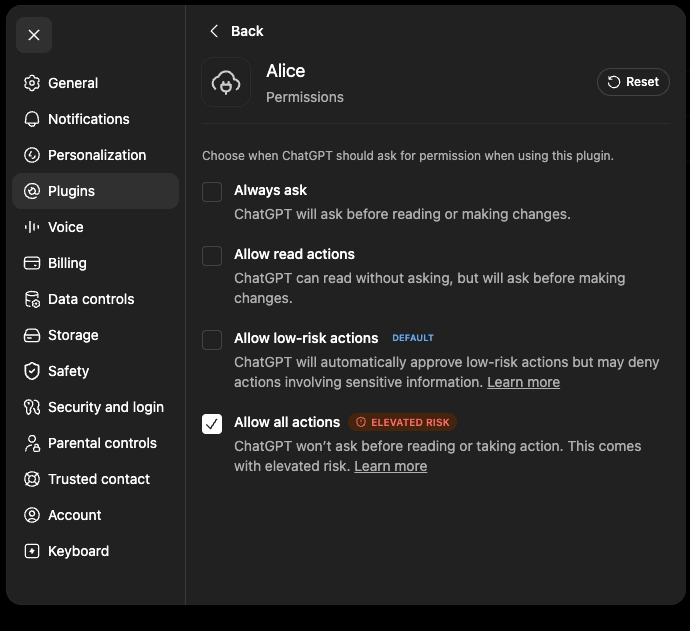Click the Alice plugin cloud icon

(226, 82)
